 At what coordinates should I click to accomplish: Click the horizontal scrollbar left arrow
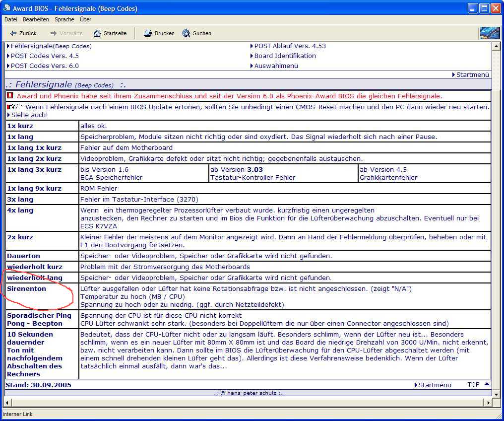[x=7, y=402]
